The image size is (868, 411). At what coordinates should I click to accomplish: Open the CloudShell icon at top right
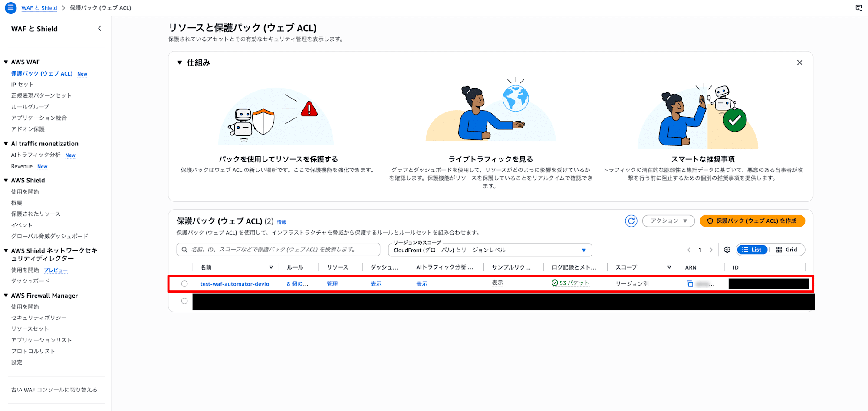pyautogui.click(x=859, y=8)
